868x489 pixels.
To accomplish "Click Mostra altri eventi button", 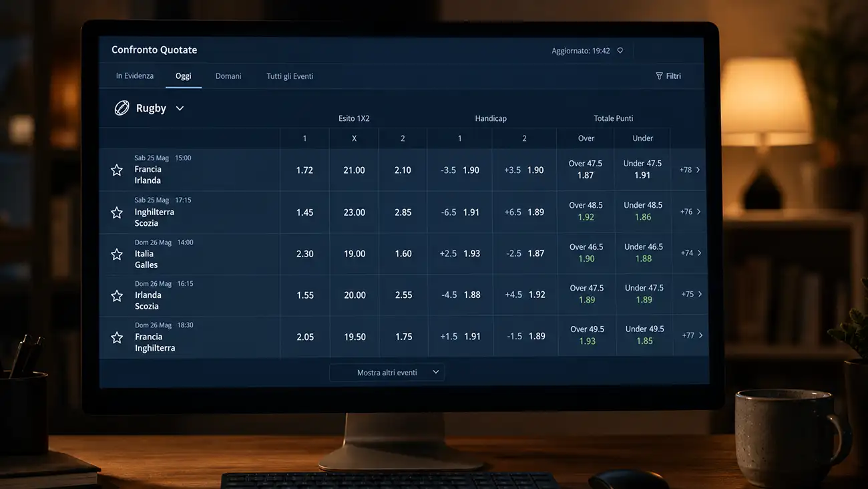I will [x=387, y=372].
